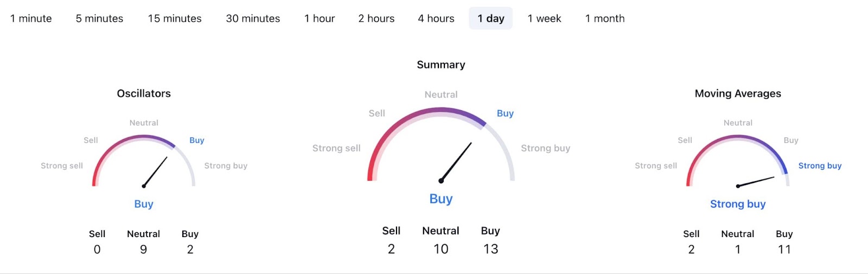
Task: Click the Oscillators heading
Action: [144, 93]
